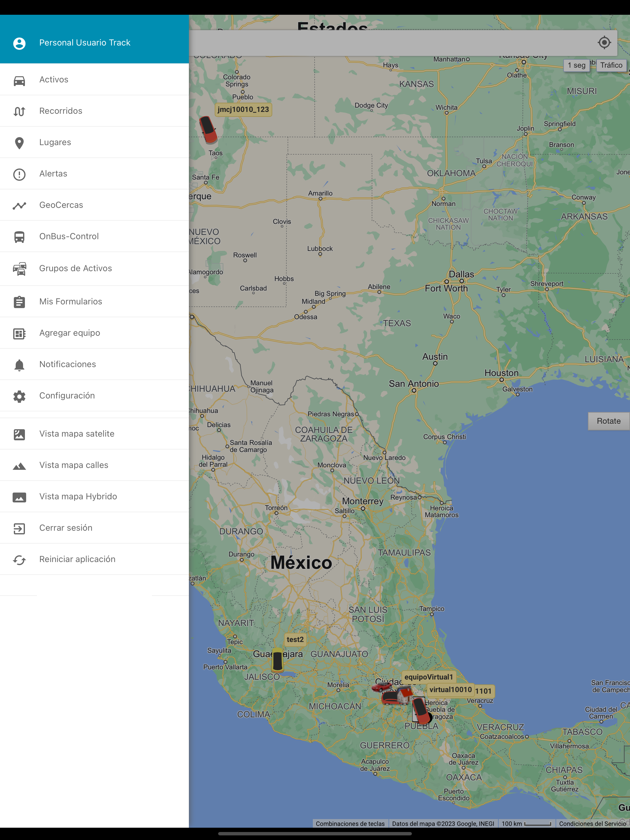Tap the my-location crosshair icon
The height and width of the screenshot is (840, 630).
(x=604, y=42)
